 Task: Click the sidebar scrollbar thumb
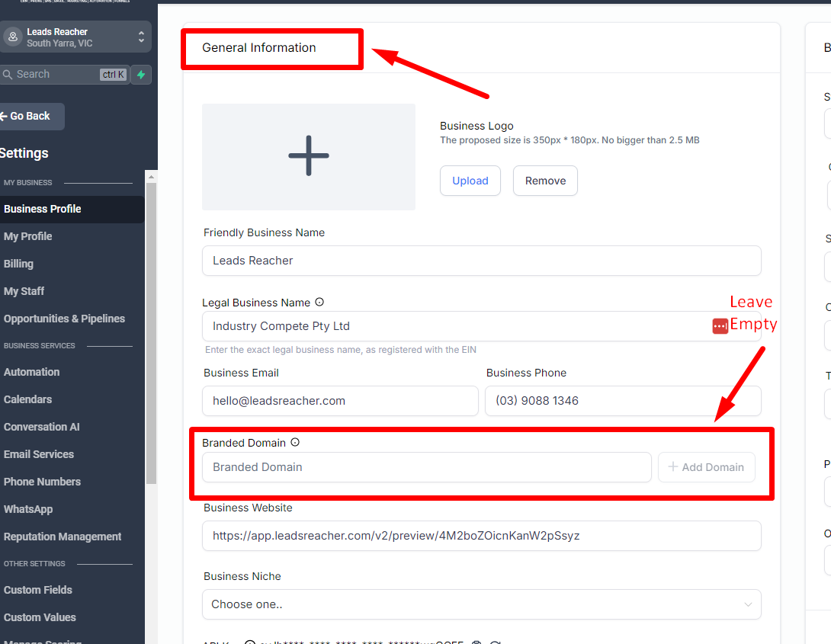coord(151,334)
